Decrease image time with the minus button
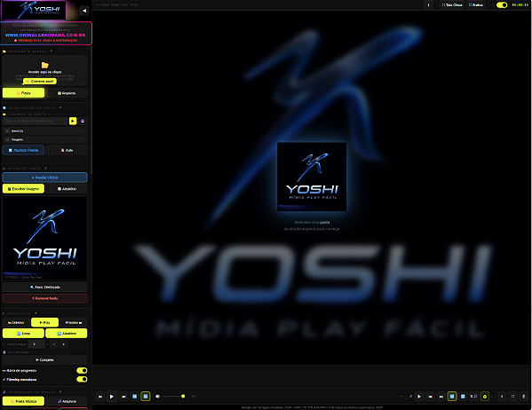The width and height of the screenshot is (532, 410). click(x=54, y=344)
